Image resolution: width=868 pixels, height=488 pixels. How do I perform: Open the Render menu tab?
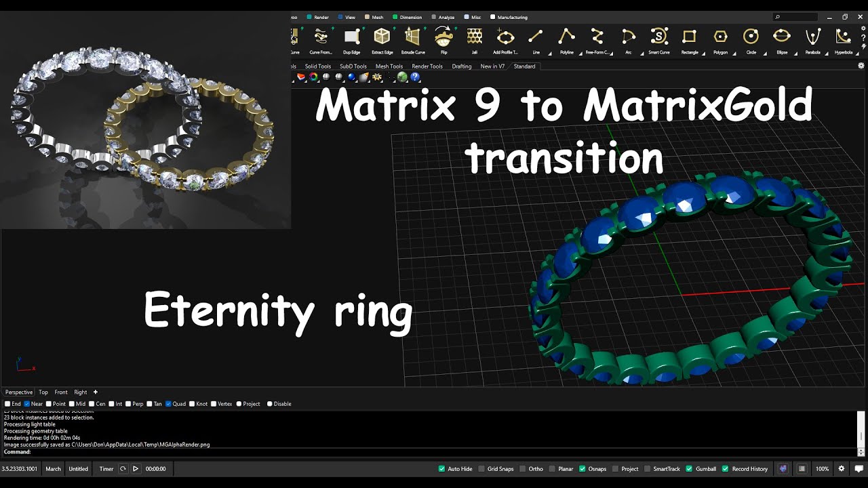pyautogui.click(x=318, y=17)
